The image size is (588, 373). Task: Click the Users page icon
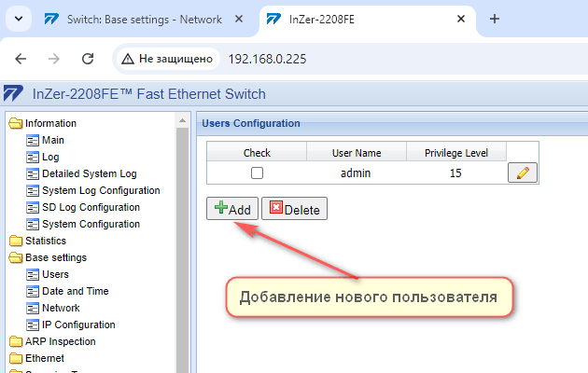[x=33, y=275]
